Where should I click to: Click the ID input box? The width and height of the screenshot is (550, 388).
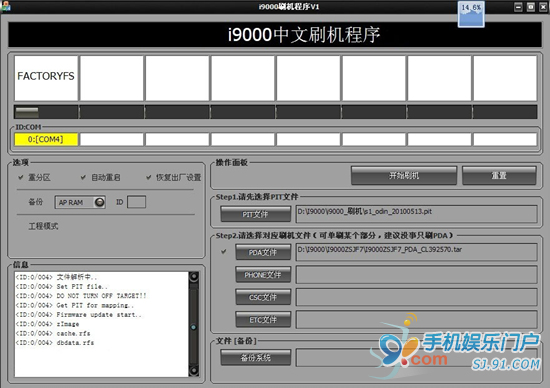[136, 202]
